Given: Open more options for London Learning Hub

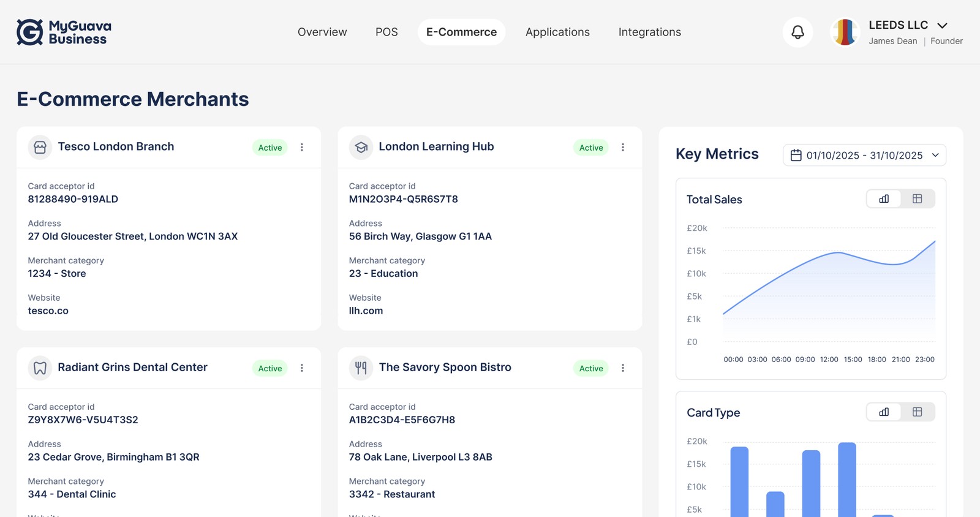Looking at the screenshot, I should [623, 147].
